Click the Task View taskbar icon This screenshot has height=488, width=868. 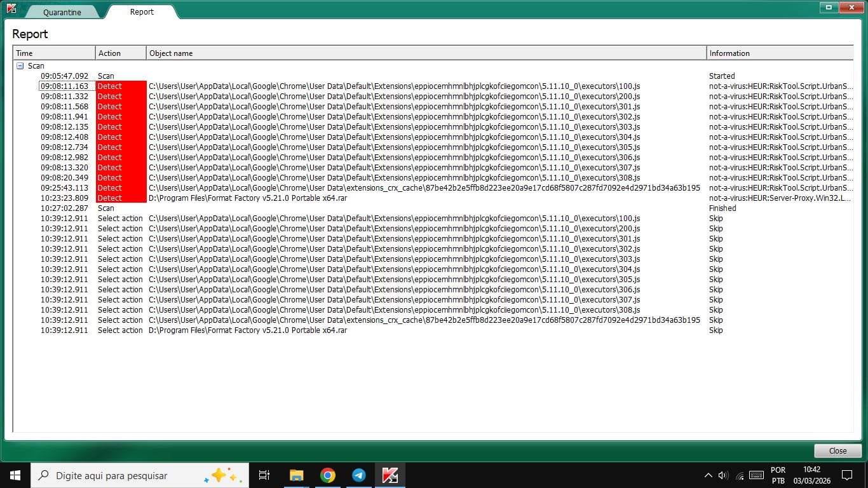264,475
